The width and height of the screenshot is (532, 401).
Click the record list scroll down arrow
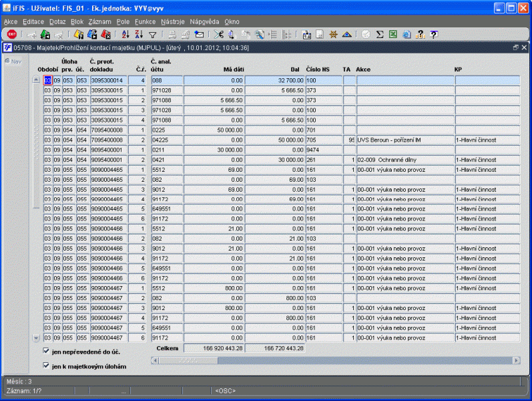[36, 338]
